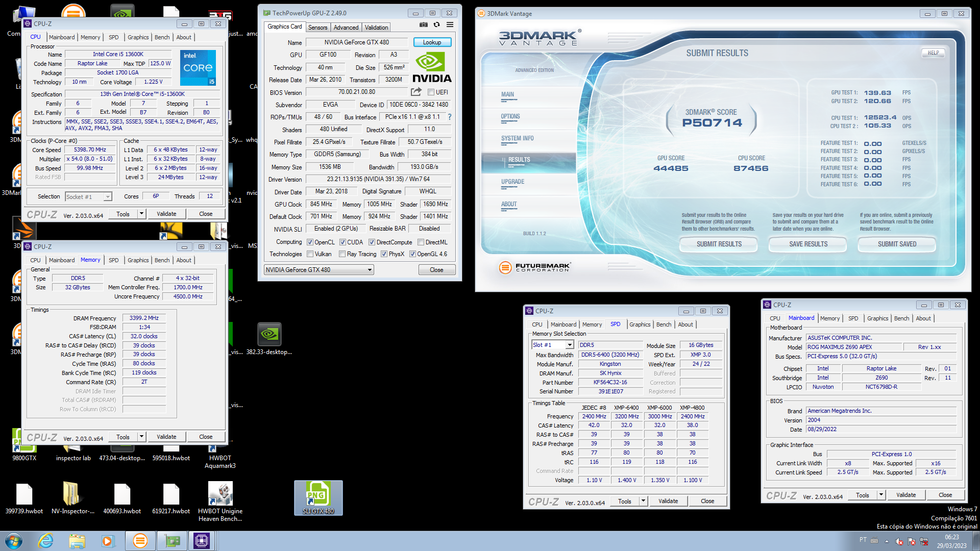980x551 pixels.
Task: Click Validate in the Mainboard CPU-Z window
Action: pyautogui.click(x=906, y=495)
